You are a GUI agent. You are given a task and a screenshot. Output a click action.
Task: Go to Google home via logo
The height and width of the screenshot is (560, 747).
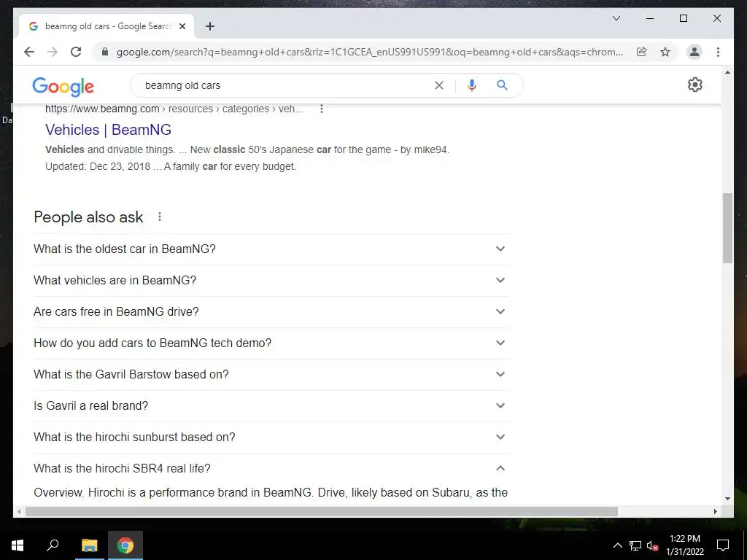[63, 86]
